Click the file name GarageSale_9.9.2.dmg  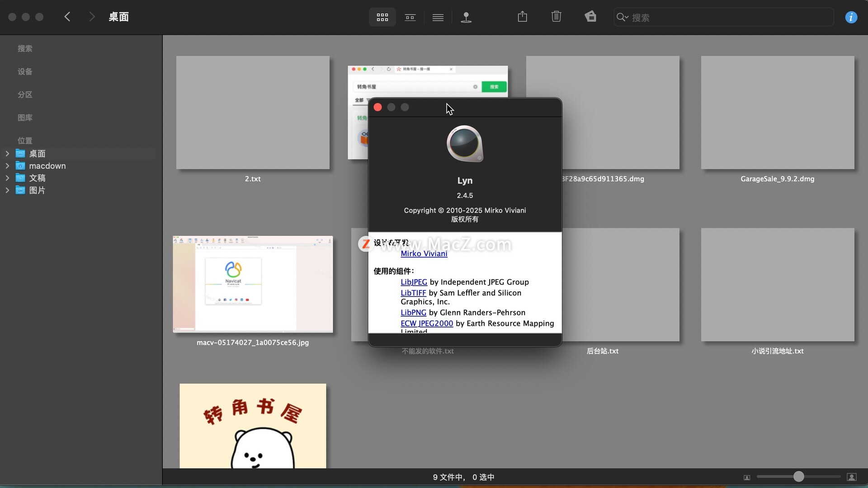[778, 179]
